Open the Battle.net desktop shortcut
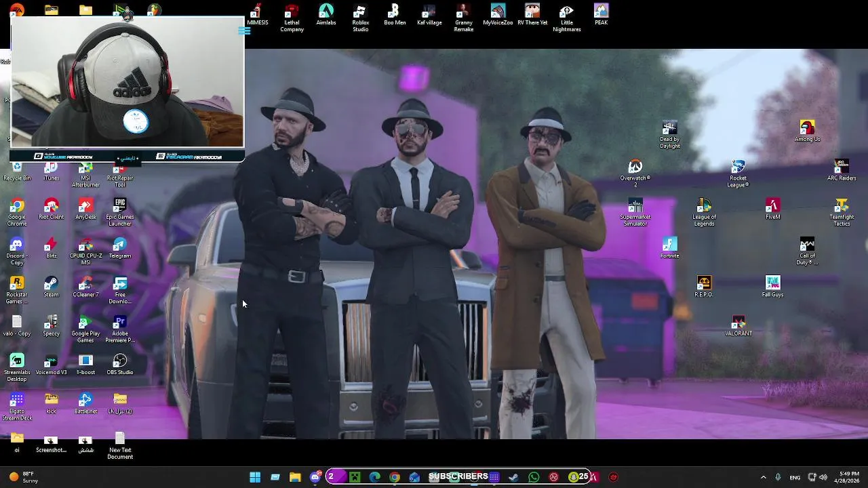Image resolution: width=868 pixels, height=488 pixels. (85, 402)
